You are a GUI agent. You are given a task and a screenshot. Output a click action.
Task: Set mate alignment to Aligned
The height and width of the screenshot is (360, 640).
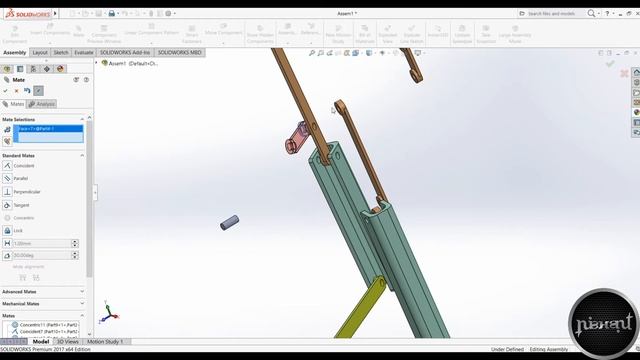coord(23,278)
